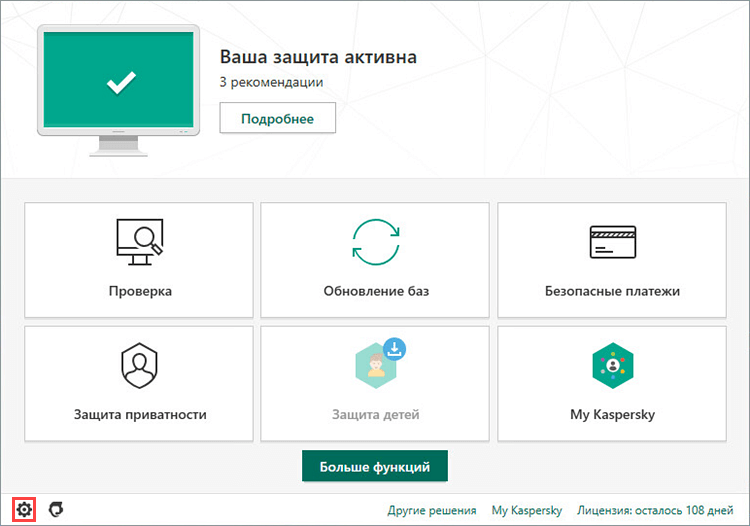This screenshot has height=526, width=750.
Task: Click the 3 рекомендации text
Action: (x=271, y=82)
